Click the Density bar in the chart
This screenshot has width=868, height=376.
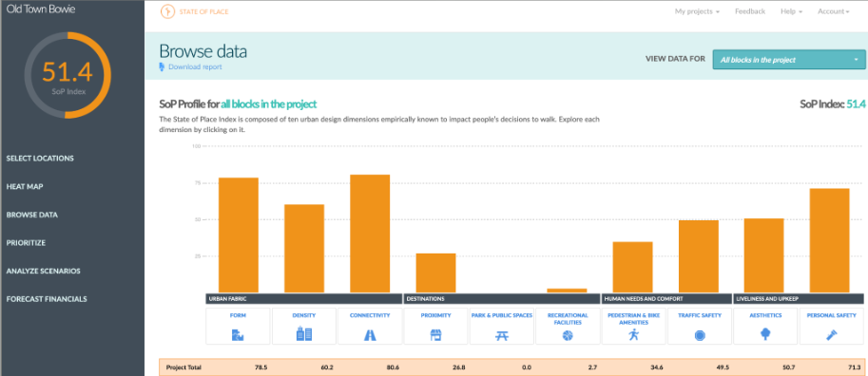[x=304, y=248]
